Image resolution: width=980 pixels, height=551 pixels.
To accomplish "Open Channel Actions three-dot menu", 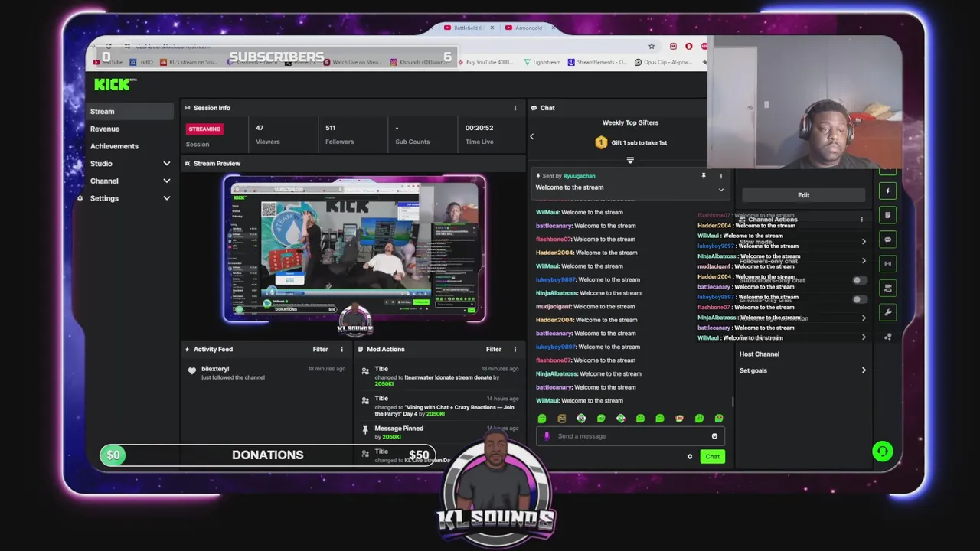I will pyautogui.click(x=861, y=220).
